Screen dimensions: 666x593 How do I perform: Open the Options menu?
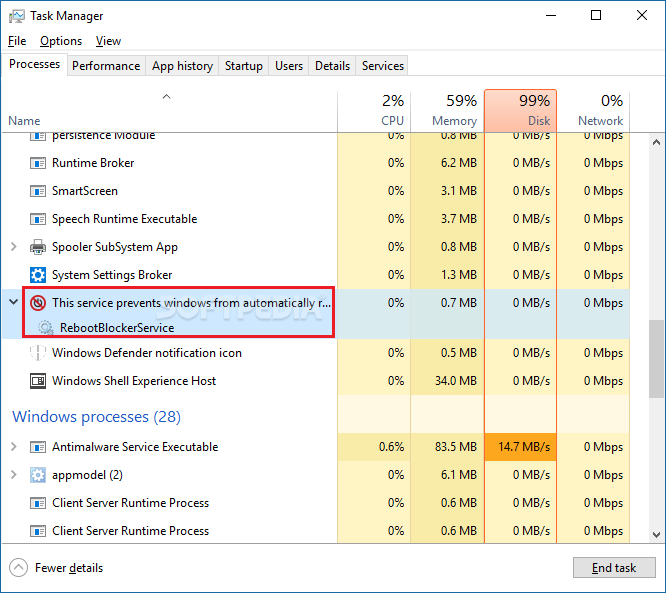click(x=61, y=41)
